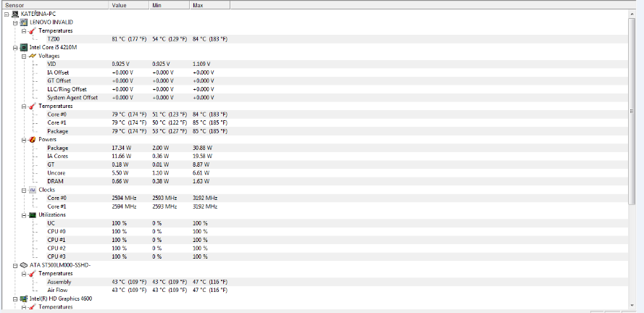This screenshot has width=644, height=313.
Task: Click the flame icon beside Powers
Action: (33, 139)
